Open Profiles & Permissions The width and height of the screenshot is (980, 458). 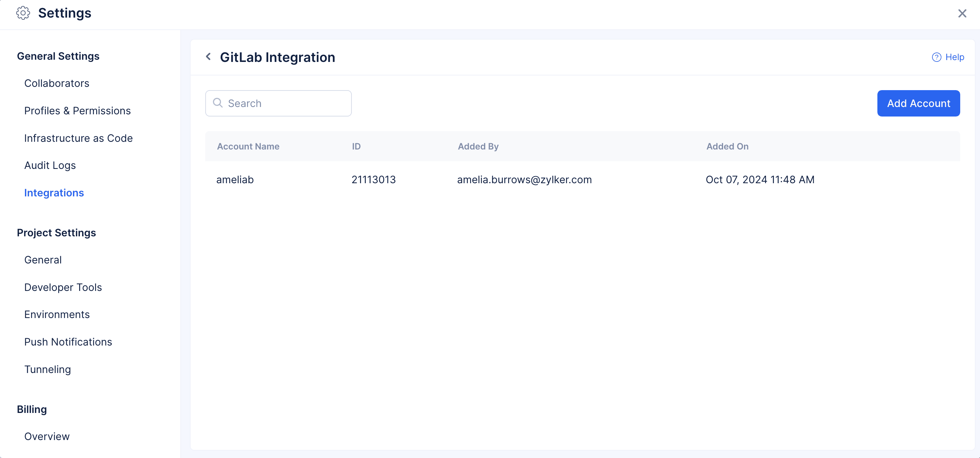tap(78, 111)
